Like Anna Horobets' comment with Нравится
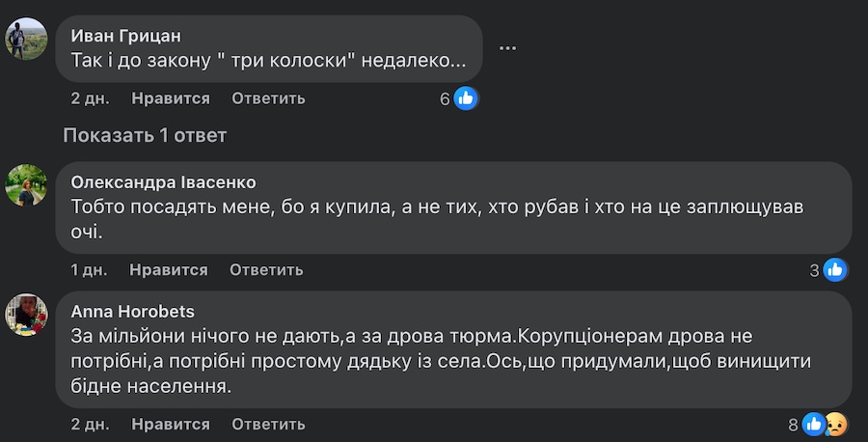The height and width of the screenshot is (442, 868). [x=171, y=425]
